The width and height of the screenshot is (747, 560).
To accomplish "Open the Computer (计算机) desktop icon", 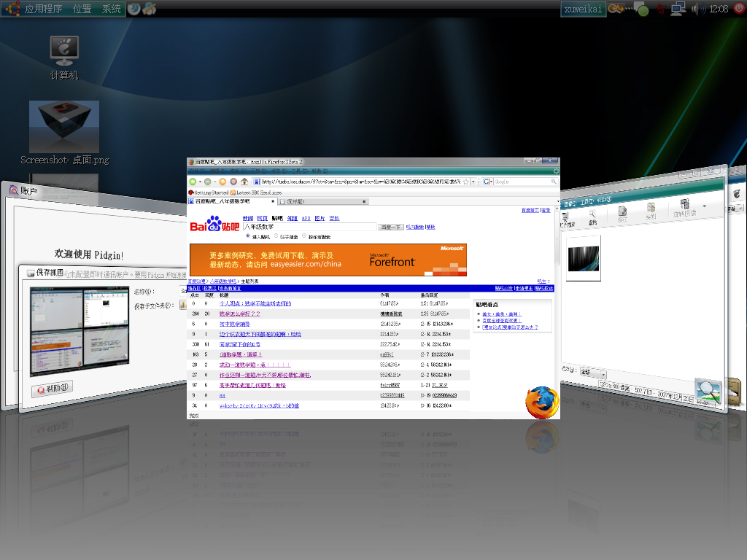I will click(x=64, y=58).
